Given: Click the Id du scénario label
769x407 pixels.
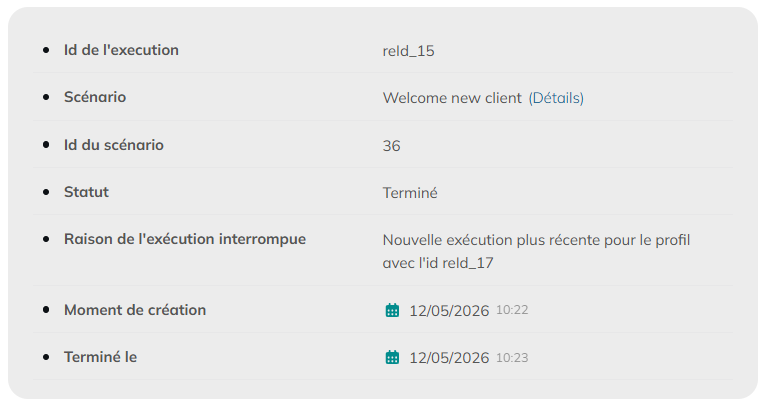Looking at the screenshot, I should click(x=114, y=145).
